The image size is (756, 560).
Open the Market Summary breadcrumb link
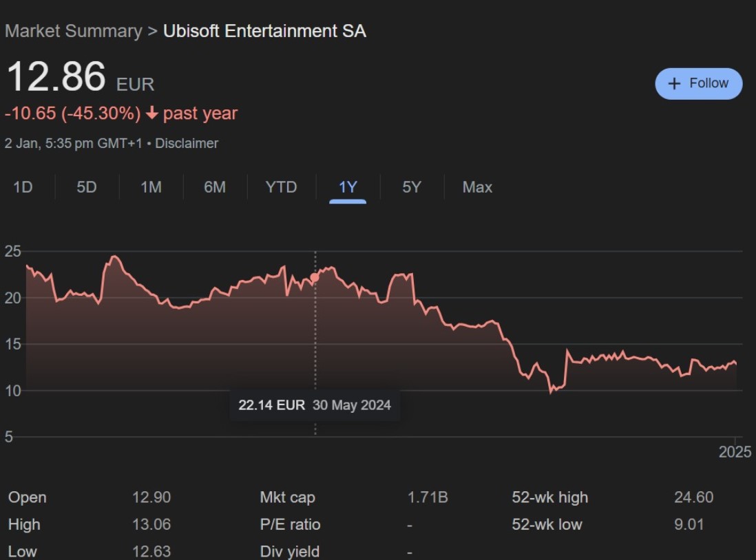coord(73,32)
